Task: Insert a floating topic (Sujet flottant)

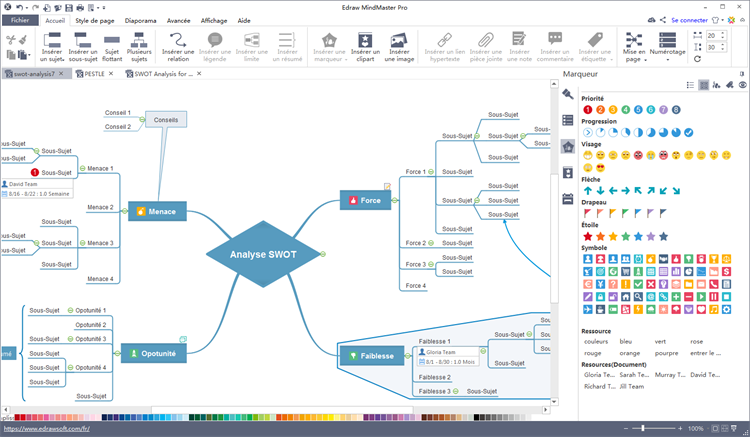Action: click(112, 47)
